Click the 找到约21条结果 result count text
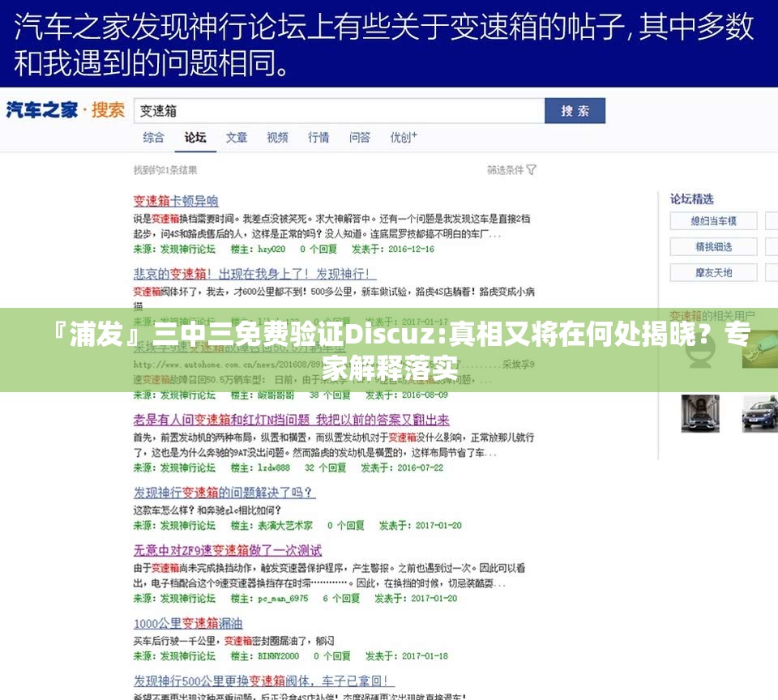This screenshot has height=700, width=778. click(x=165, y=170)
